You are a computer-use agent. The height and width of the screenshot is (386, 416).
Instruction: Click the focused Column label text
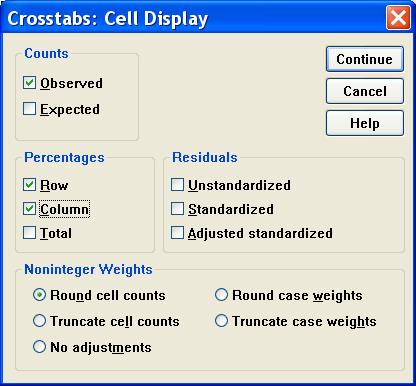point(65,209)
